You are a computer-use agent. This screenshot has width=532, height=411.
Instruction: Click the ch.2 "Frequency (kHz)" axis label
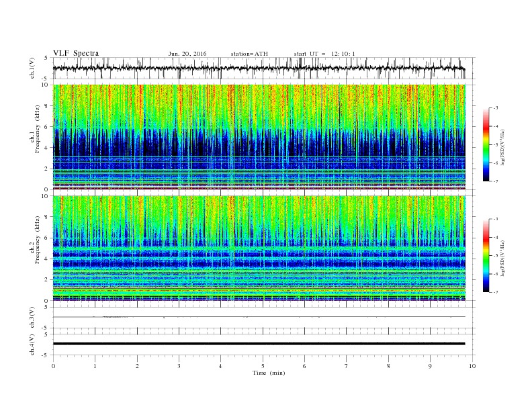click(x=38, y=239)
